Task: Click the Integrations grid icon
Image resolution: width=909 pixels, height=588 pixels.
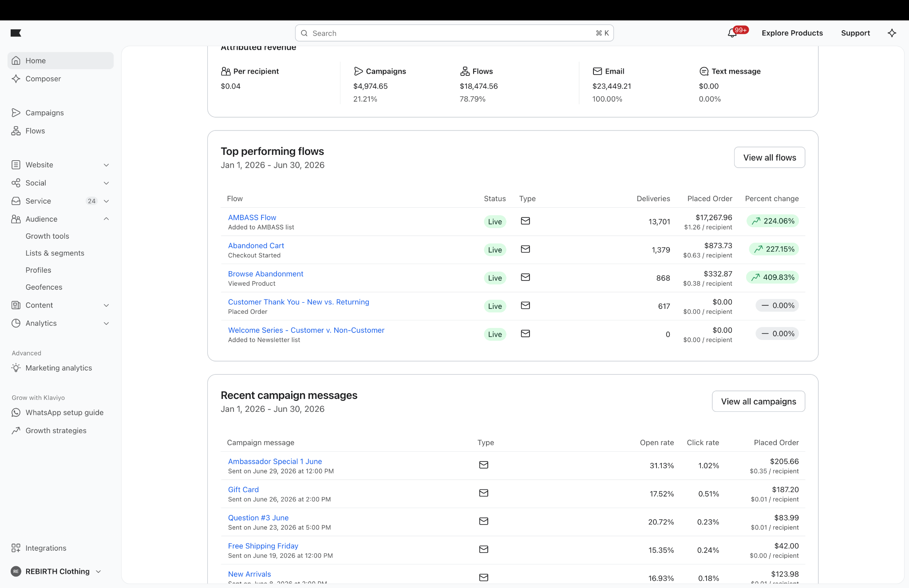Action: 16,548
